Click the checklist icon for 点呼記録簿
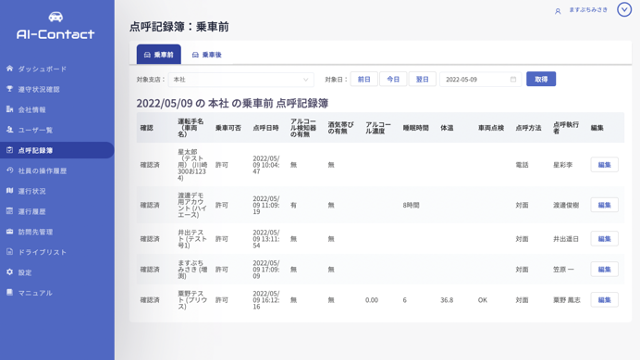Viewport: 640px width, 360px height. (x=9, y=150)
